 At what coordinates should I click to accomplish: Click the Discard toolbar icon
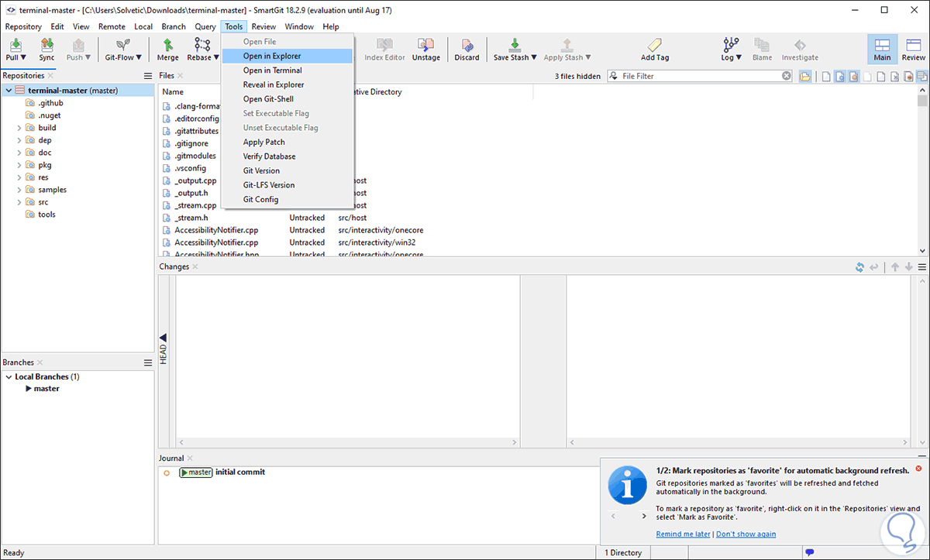(x=467, y=45)
